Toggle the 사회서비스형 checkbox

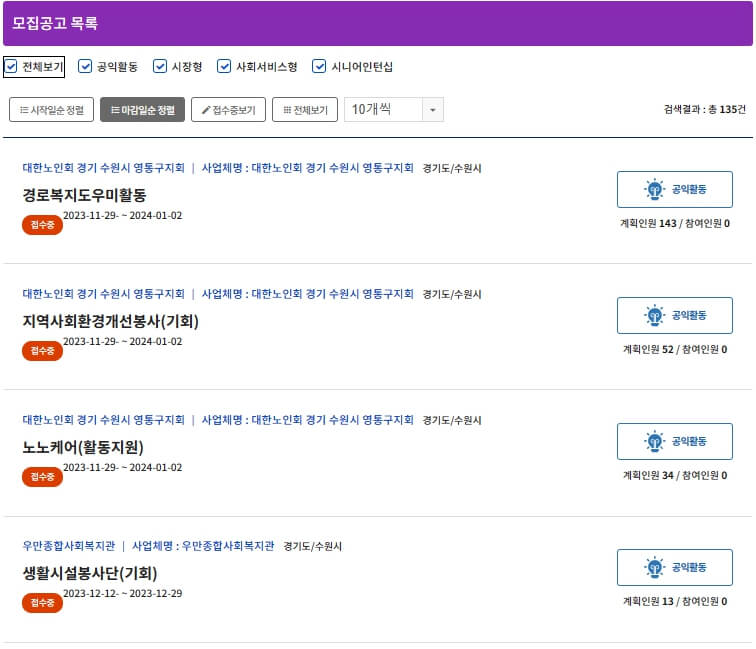[x=224, y=66]
